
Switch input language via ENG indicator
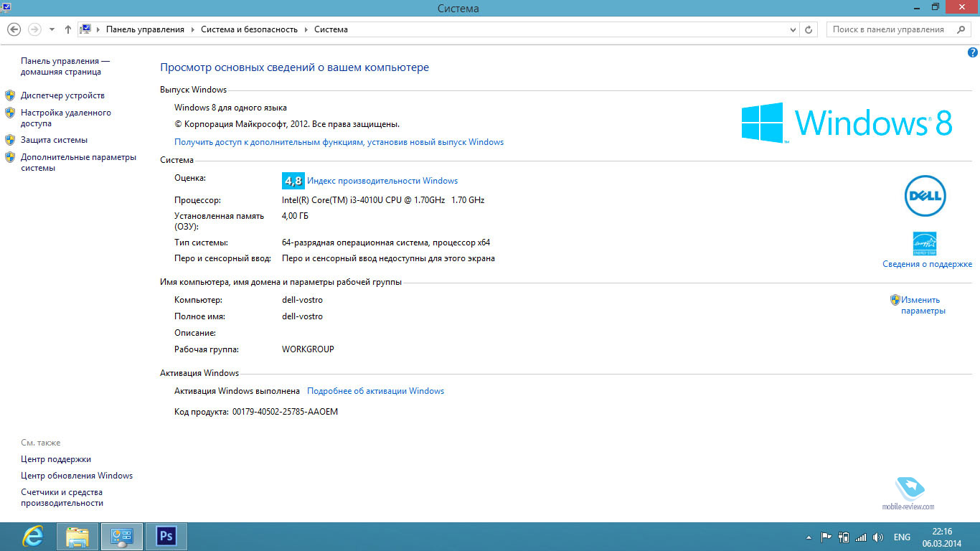[x=902, y=537]
